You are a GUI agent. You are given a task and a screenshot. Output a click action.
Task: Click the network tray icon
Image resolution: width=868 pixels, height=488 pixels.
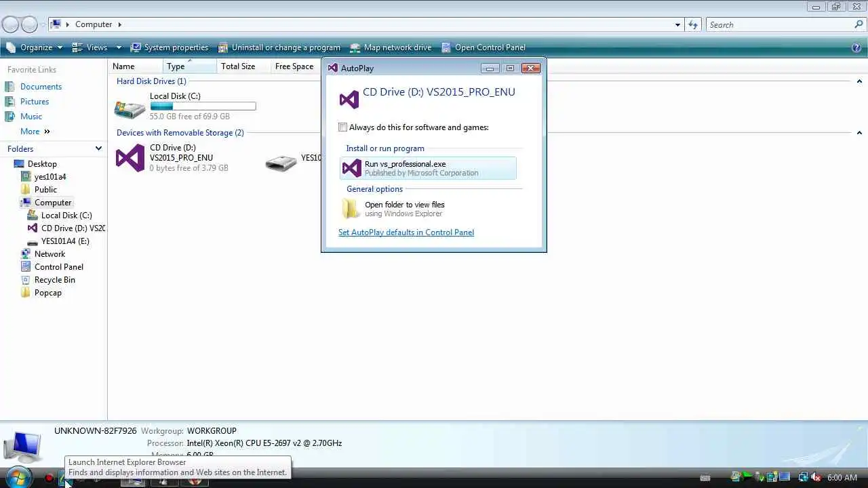click(x=803, y=478)
